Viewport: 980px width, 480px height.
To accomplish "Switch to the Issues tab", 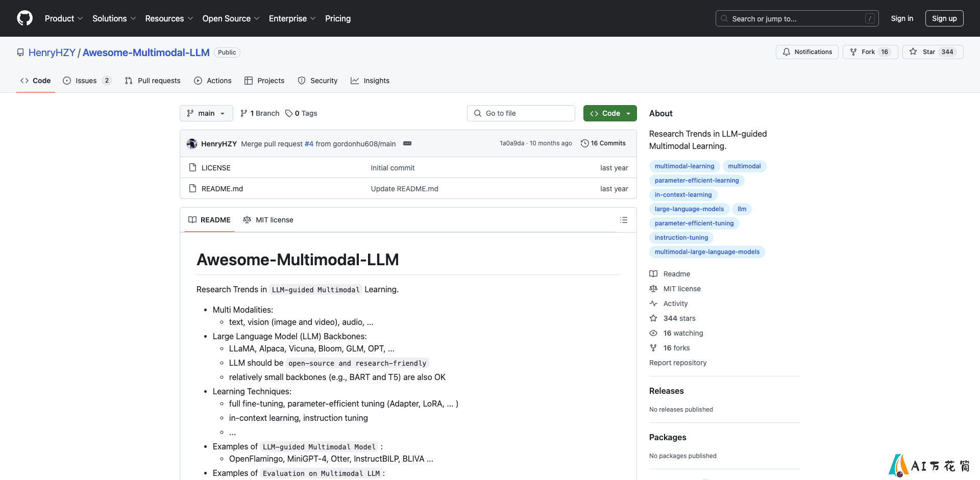I will (87, 81).
